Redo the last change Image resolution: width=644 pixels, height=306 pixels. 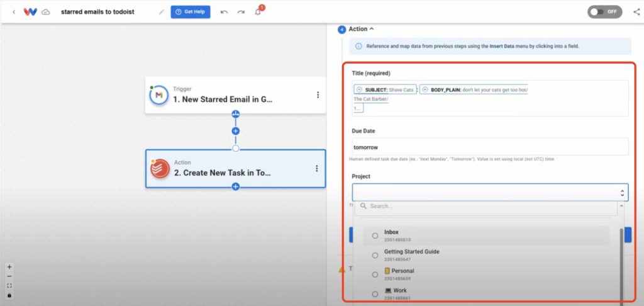pos(241,12)
